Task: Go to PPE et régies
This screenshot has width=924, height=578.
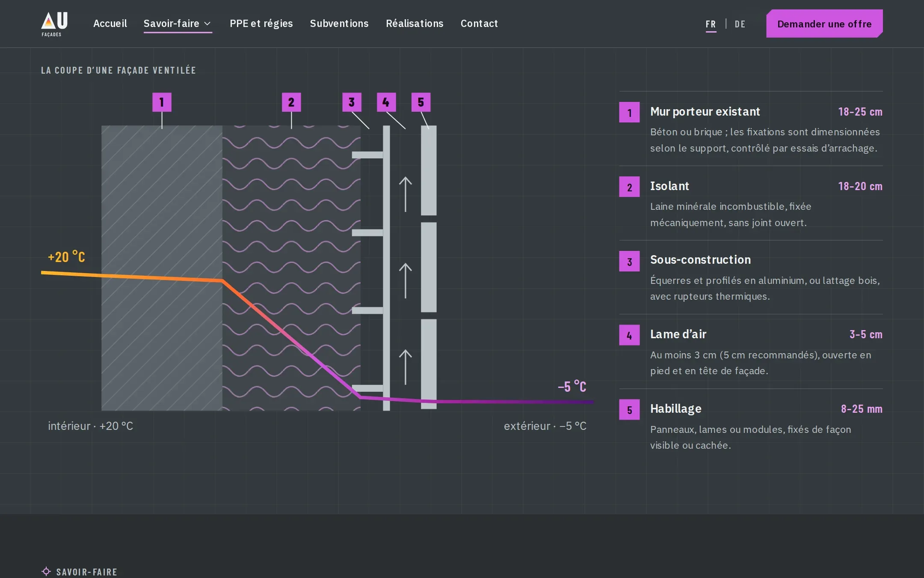Action: click(x=261, y=24)
